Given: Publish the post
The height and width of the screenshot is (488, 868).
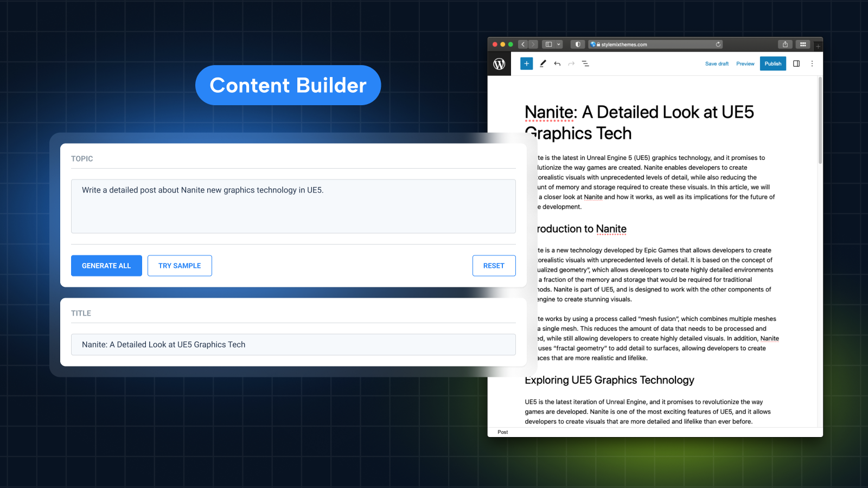Looking at the screenshot, I should pyautogui.click(x=773, y=63).
